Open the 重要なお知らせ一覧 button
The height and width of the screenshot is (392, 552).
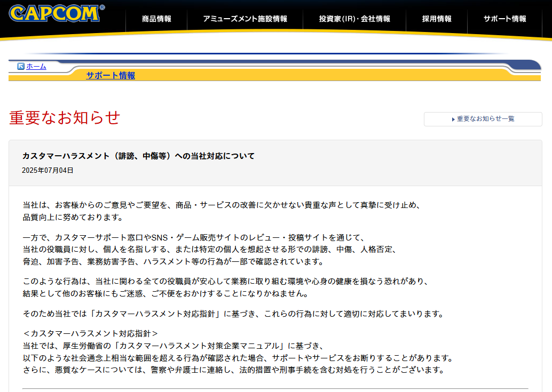tap(483, 119)
